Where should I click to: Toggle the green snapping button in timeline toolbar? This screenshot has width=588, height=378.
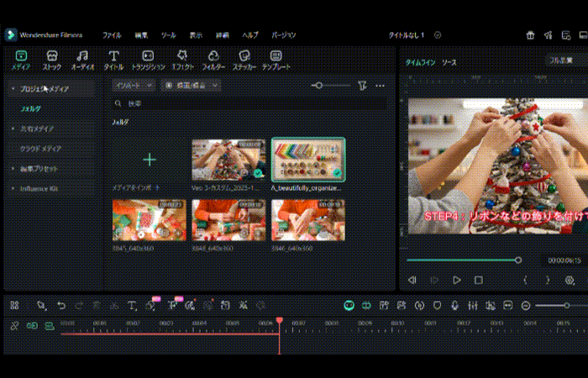coord(349,306)
